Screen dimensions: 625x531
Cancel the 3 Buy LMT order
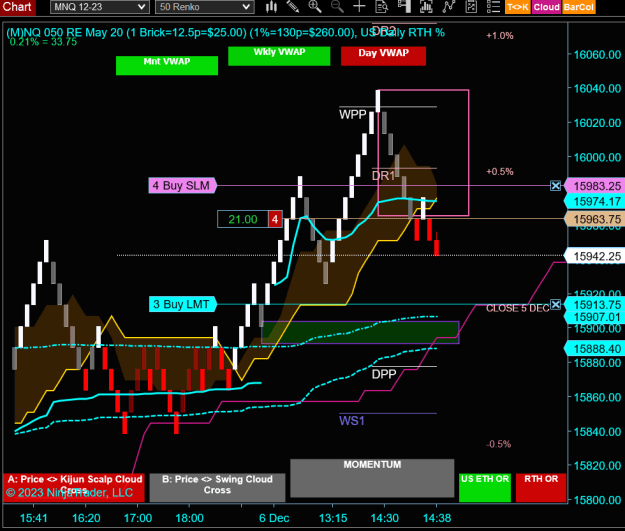(555, 305)
